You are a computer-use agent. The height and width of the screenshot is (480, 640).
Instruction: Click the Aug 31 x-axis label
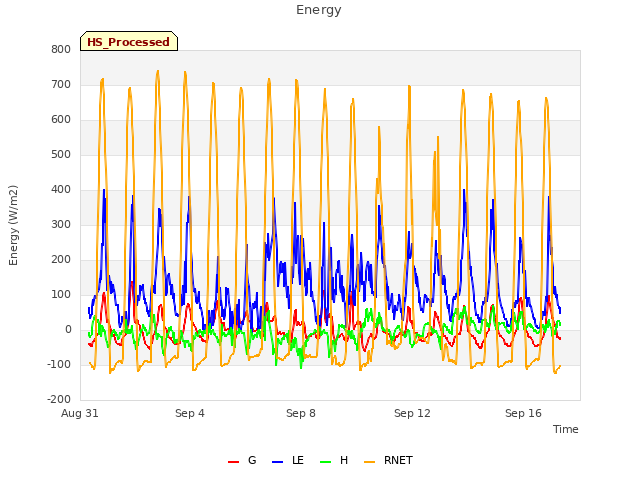(80, 413)
